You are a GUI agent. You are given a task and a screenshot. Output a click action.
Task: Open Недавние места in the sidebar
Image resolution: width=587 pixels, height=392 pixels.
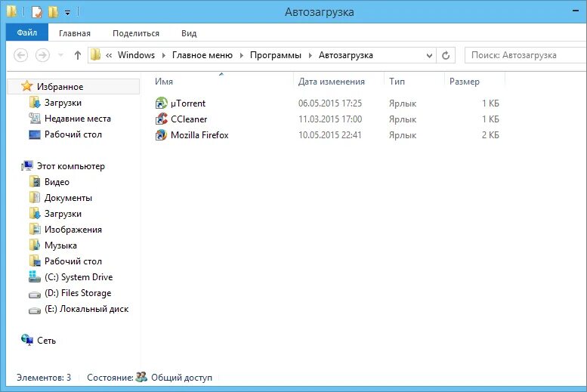coord(78,119)
